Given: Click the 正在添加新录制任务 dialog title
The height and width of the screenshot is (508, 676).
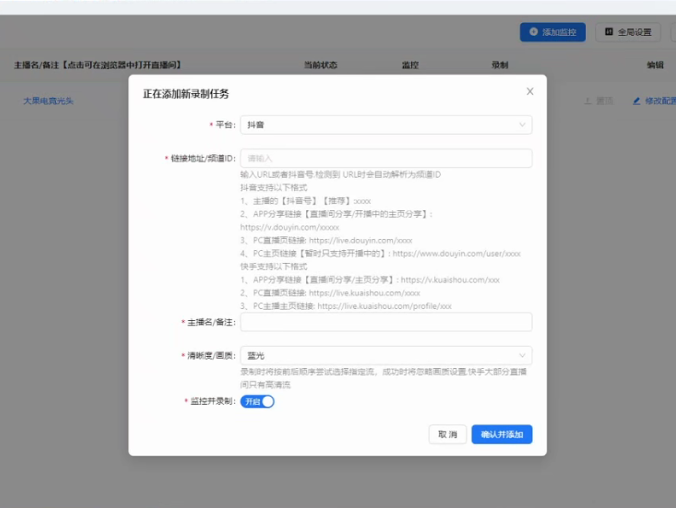Looking at the screenshot, I should click(186, 94).
